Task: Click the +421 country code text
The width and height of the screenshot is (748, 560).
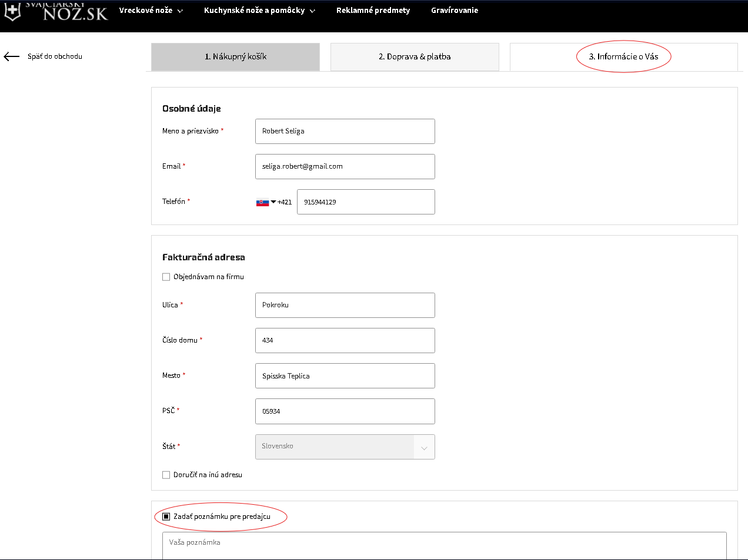Action: tap(285, 202)
